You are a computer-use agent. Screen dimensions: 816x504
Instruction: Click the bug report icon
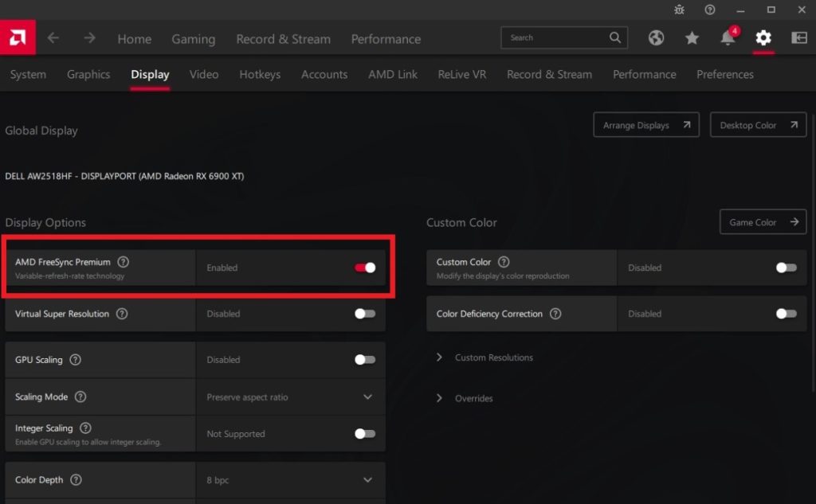pyautogui.click(x=679, y=10)
